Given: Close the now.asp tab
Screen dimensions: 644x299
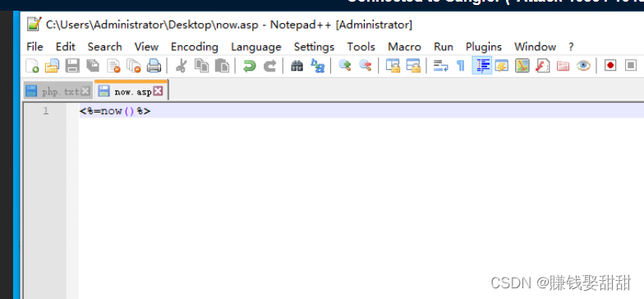Looking at the screenshot, I should (158, 91).
